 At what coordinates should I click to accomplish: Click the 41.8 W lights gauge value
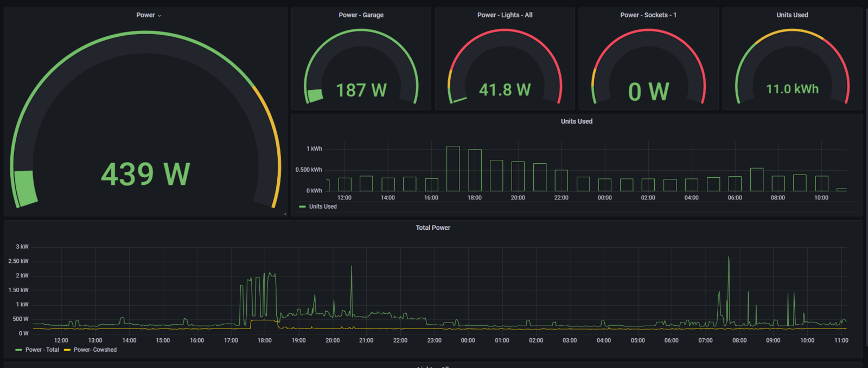(x=505, y=90)
